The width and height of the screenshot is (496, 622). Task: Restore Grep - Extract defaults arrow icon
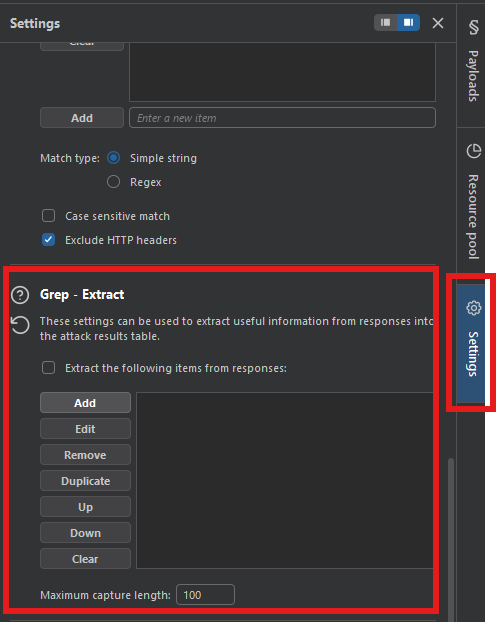(20, 325)
